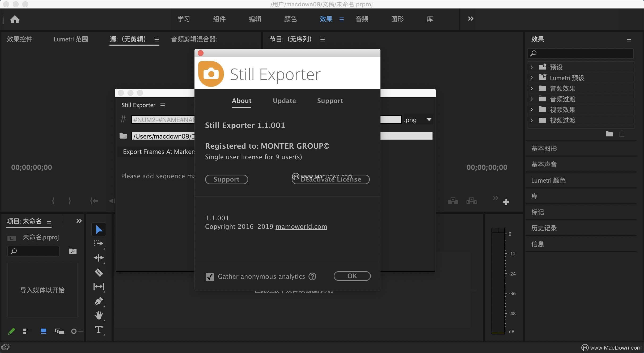Click the project panel search field
Screen dimensions: 644x353
[33, 251]
